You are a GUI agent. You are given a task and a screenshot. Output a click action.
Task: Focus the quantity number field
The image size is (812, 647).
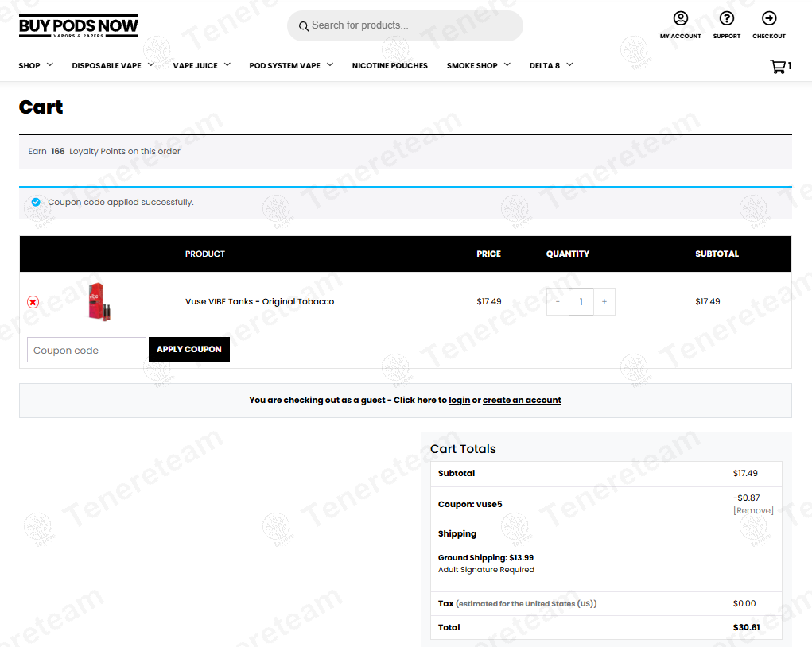coord(581,302)
